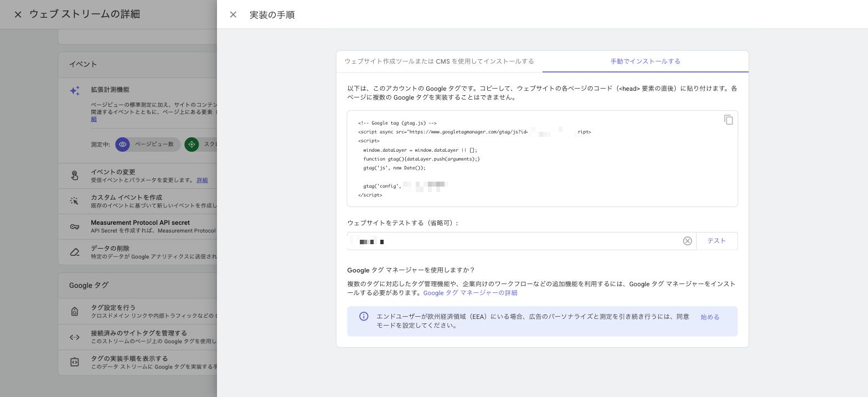Clear the website test URL field

coord(688,241)
